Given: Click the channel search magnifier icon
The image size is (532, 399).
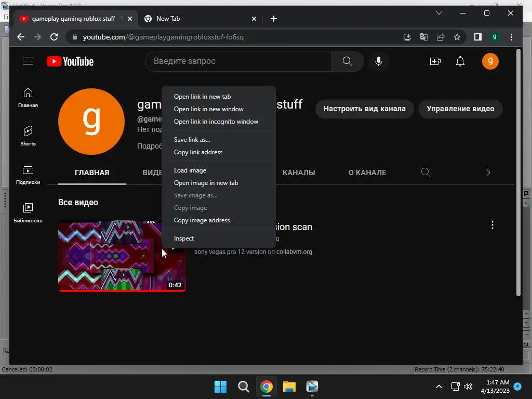Looking at the screenshot, I should (425, 172).
